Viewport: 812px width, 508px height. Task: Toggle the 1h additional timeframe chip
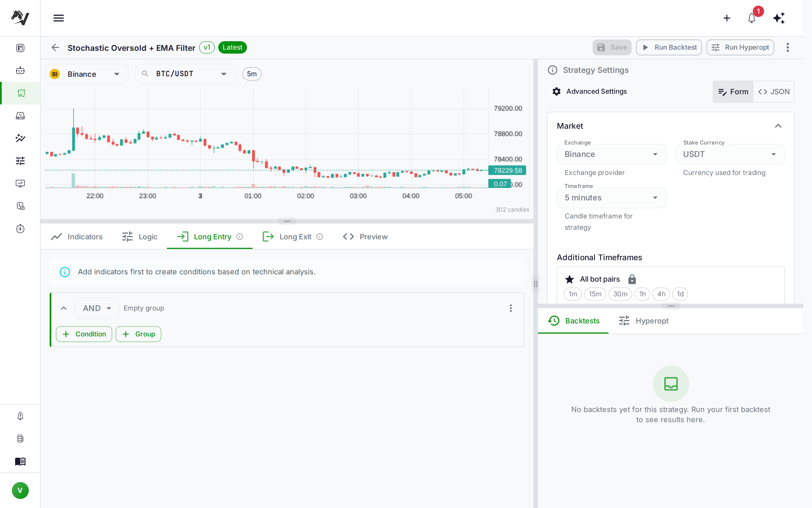642,294
